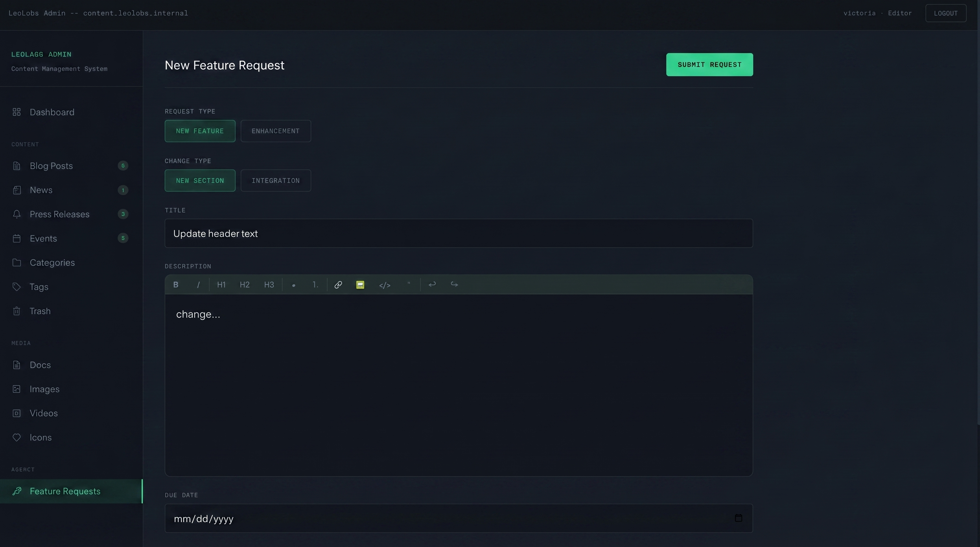
Task: Open Images media library
Action: pos(71,389)
